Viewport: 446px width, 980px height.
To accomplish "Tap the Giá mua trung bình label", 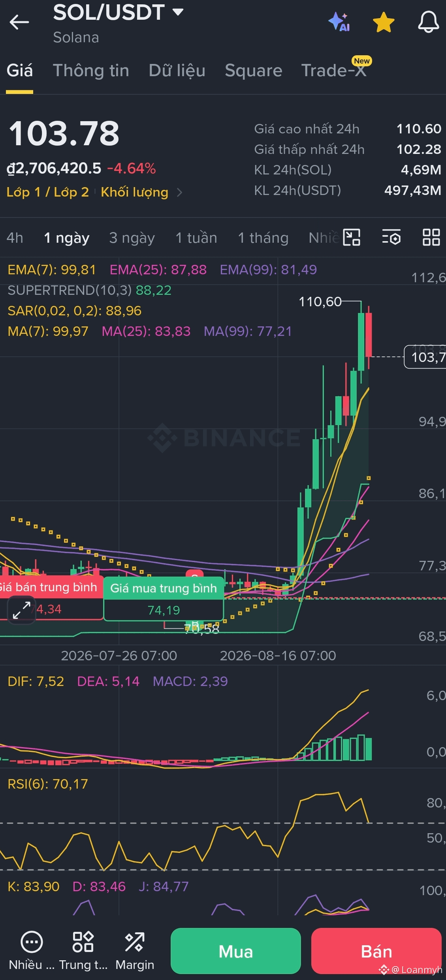I will point(164,588).
